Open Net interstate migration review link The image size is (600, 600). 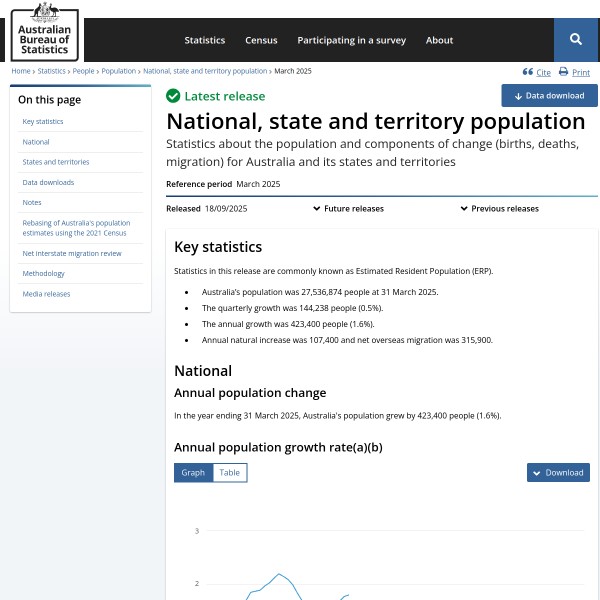[72, 253]
